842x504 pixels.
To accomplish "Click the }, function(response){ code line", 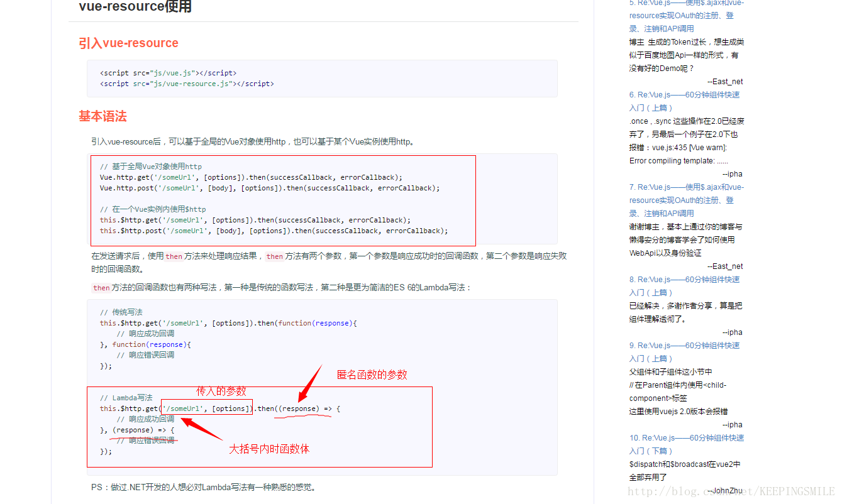I will [x=145, y=344].
